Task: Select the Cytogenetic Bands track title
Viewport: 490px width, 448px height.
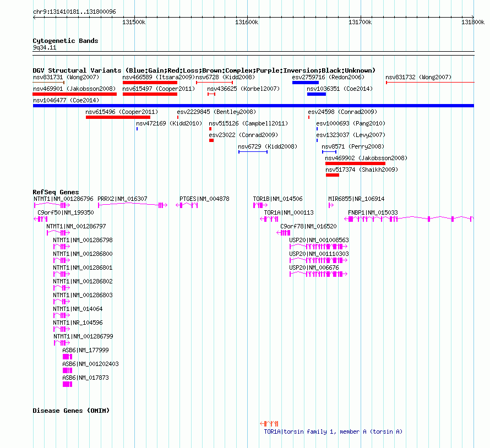Action: 66,41
